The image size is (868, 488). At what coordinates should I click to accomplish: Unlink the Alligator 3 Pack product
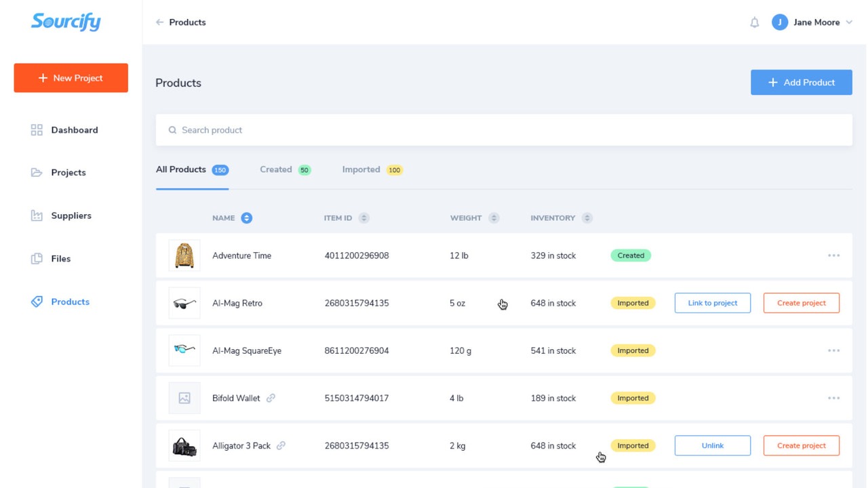(712, 445)
